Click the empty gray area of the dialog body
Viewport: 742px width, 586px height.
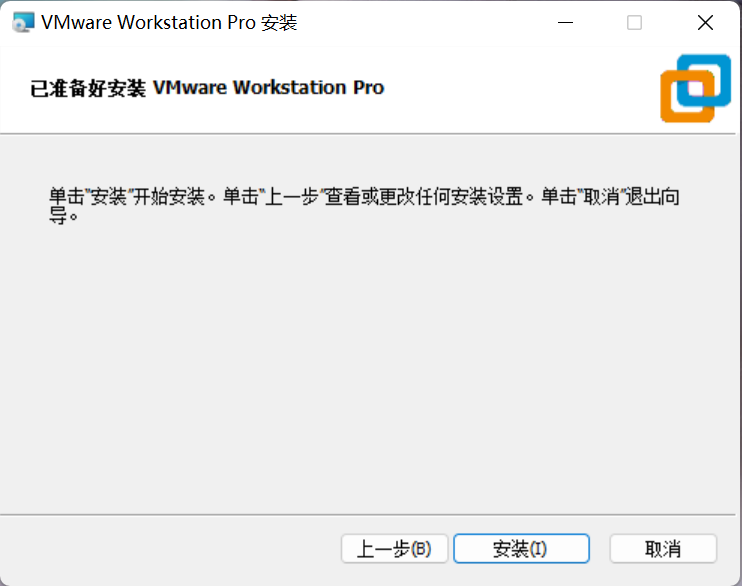370,370
